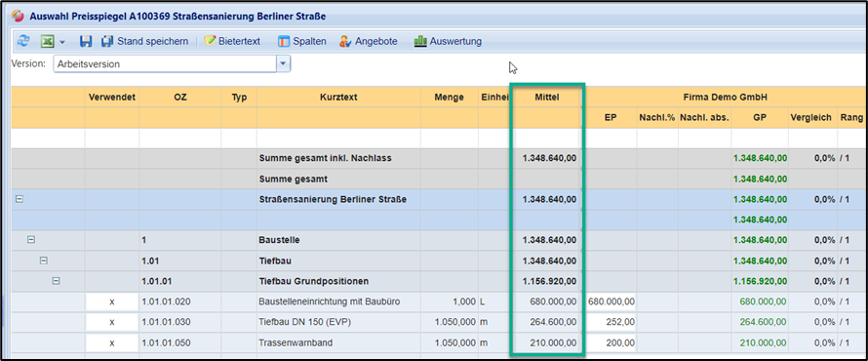Open the Angebote offers view
Image resolution: width=868 pixels, height=361 pixels.
pos(368,41)
